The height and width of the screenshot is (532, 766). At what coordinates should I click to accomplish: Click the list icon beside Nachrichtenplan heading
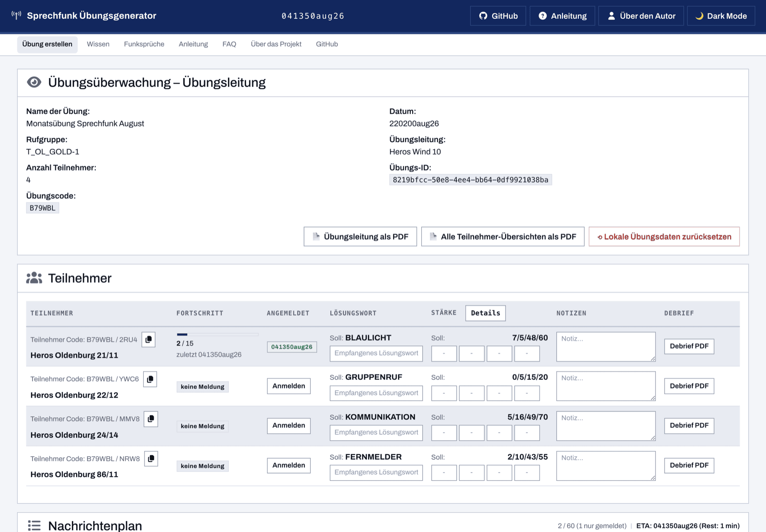point(34,525)
